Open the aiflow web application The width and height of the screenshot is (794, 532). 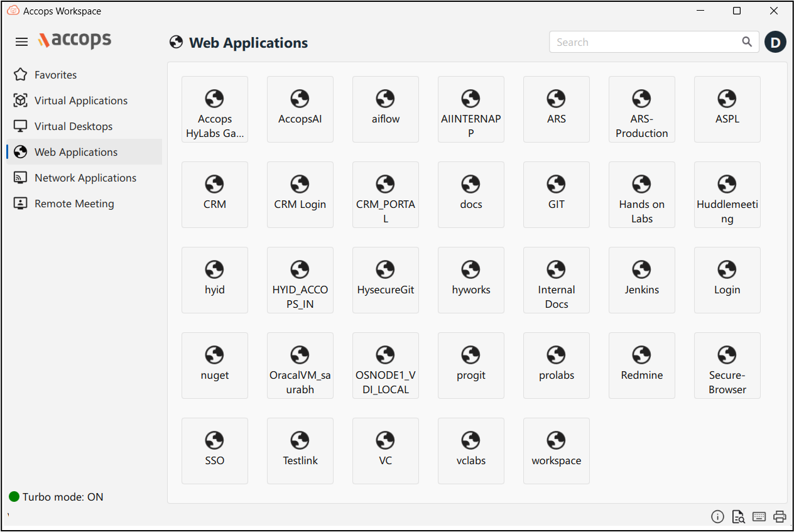[386, 109]
